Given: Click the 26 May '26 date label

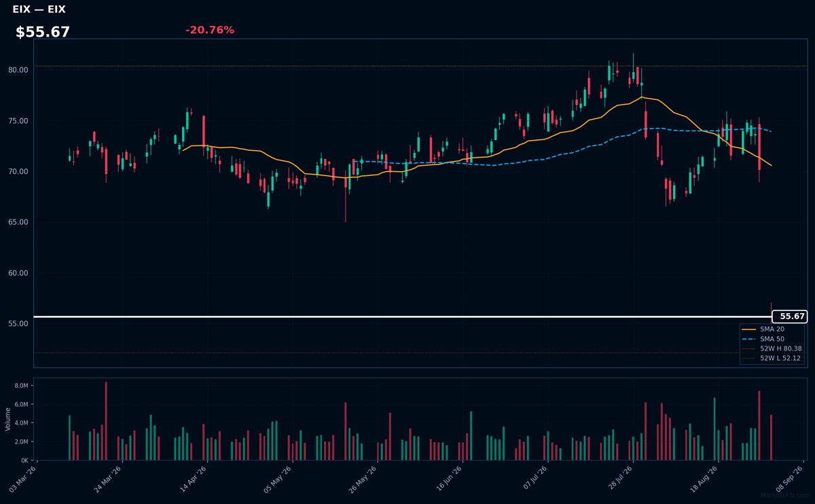Looking at the screenshot, I should coord(363,479).
